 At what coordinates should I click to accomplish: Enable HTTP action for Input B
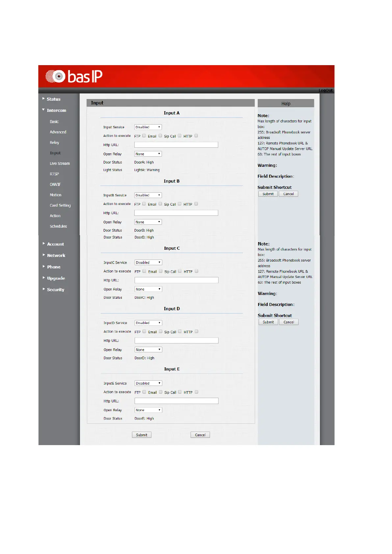(196, 204)
